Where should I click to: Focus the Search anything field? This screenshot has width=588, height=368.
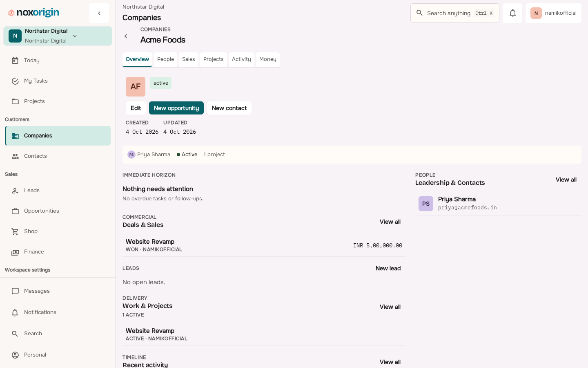(x=455, y=13)
